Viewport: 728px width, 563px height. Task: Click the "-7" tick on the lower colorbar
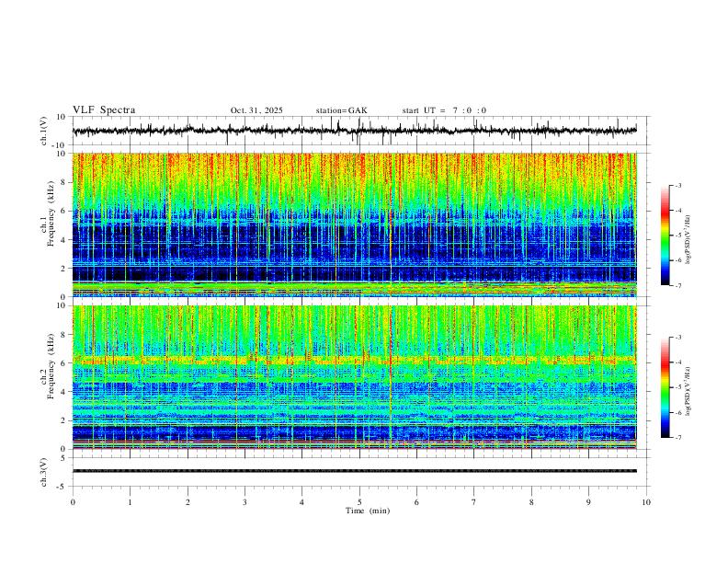pos(677,438)
